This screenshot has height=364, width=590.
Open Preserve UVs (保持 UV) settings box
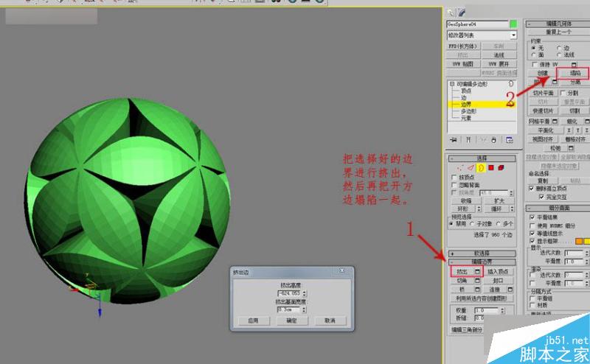point(574,65)
